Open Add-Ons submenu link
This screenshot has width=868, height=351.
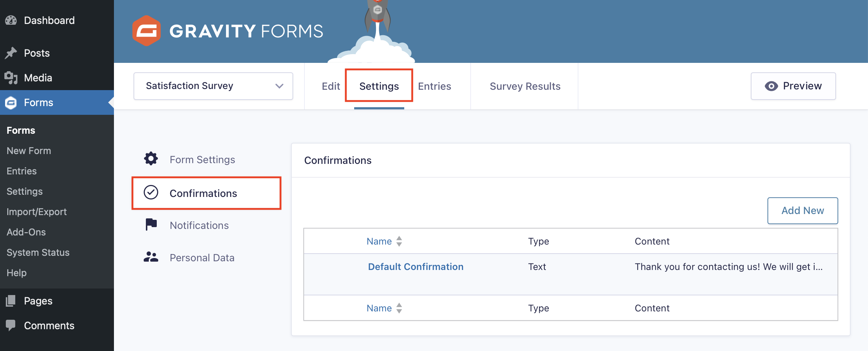pyautogui.click(x=26, y=232)
